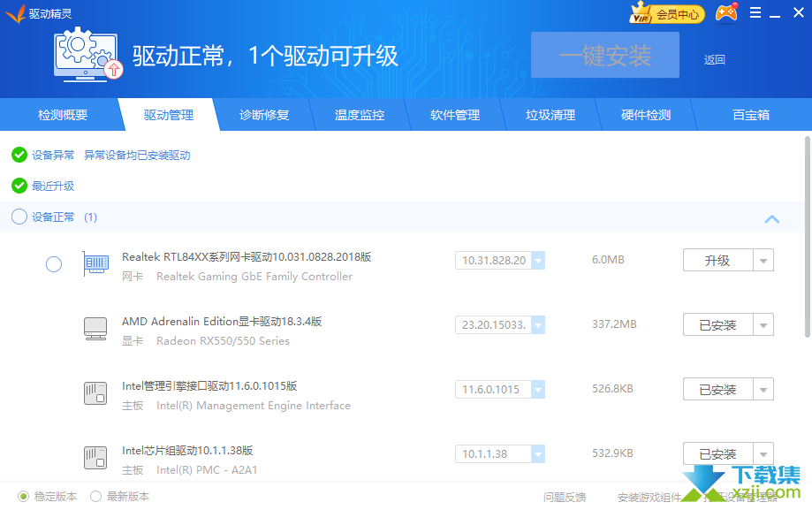This screenshot has width=812, height=510.
Task: Click 已安装 button for Intel管理引擎接口 driver
Action: (x=717, y=389)
